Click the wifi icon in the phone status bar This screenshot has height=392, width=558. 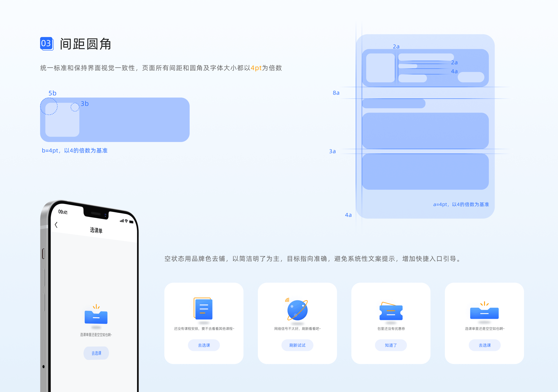(126, 221)
